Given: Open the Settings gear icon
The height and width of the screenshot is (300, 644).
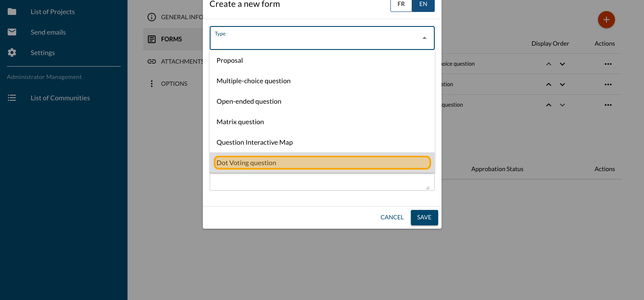Looking at the screenshot, I should coord(12,52).
